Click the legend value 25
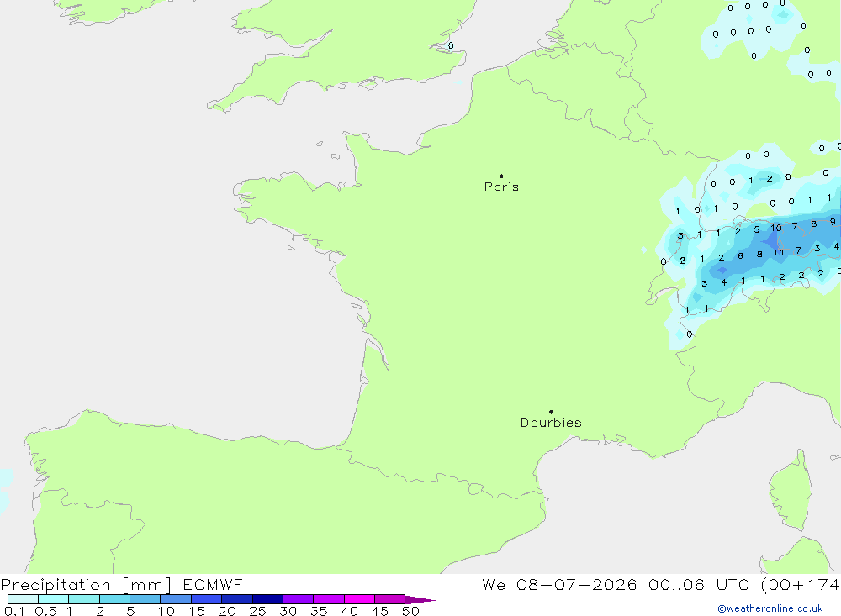 click(257, 611)
